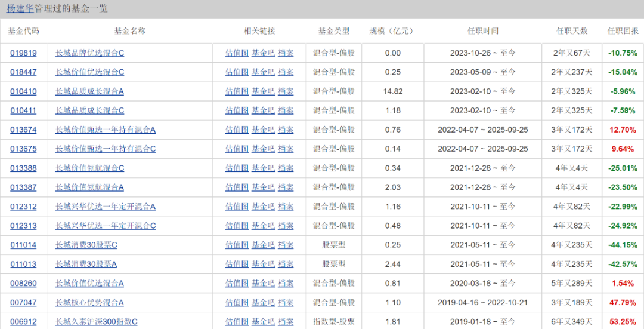The image size is (644, 329).
Task: Open fund code 019819
Action: pos(23,53)
